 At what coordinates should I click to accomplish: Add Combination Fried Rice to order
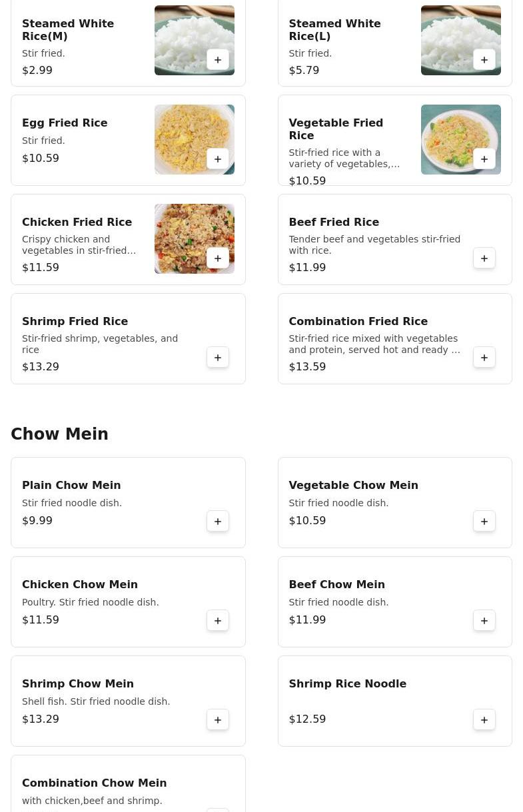point(484,358)
